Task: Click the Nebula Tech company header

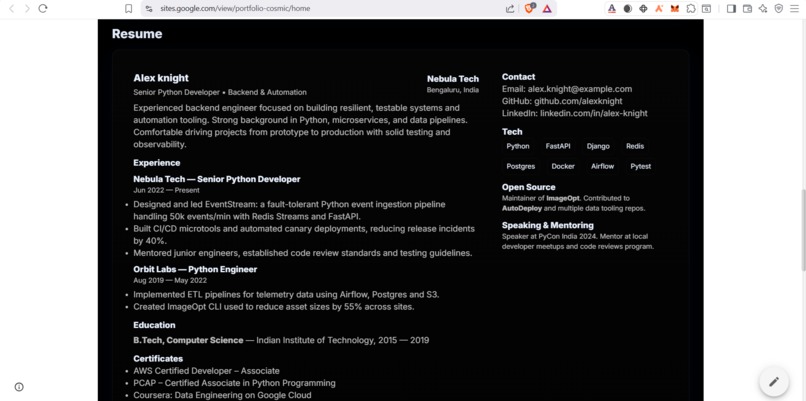Action: coord(453,79)
